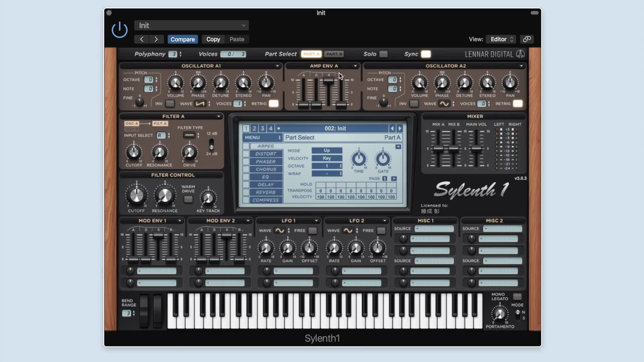
Task: Click the Main Vol mixer fader
Action: click(476, 148)
